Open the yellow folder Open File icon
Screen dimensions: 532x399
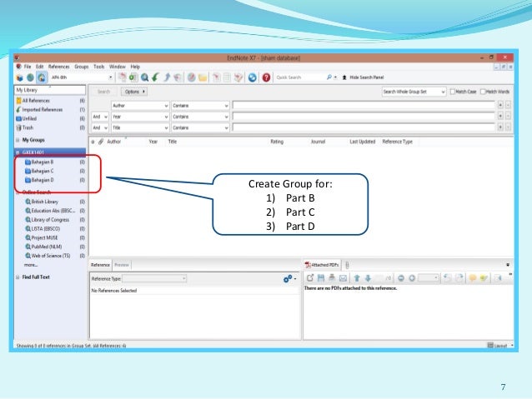(x=203, y=77)
